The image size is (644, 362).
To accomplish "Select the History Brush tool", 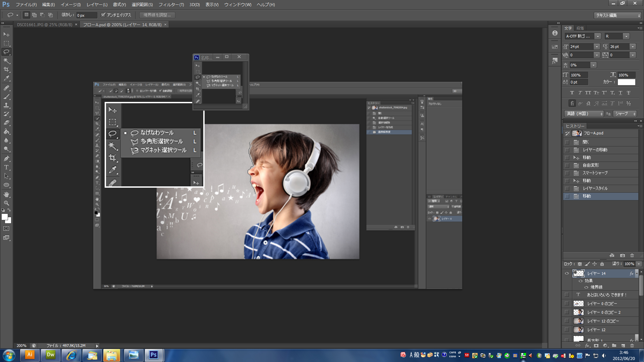I will click(6, 114).
